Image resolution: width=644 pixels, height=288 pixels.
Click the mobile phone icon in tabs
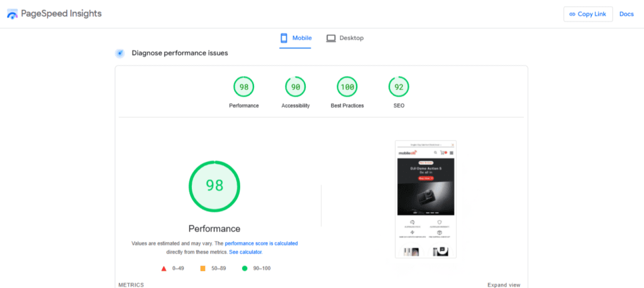pyautogui.click(x=284, y=38)
